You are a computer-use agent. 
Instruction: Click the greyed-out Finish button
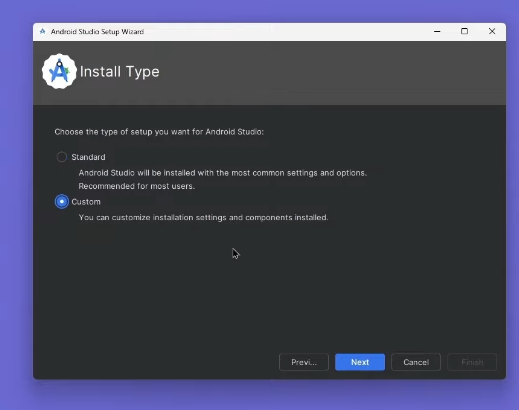click(x=472, y=362)
